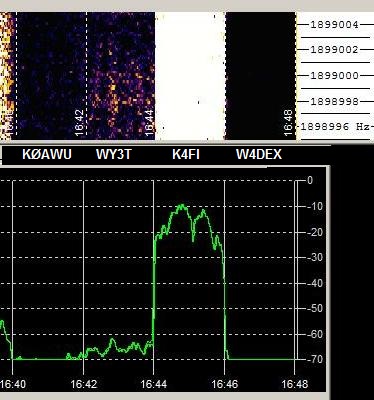
Task: Click the -40 dB scale value
Action: pos(315,283)
